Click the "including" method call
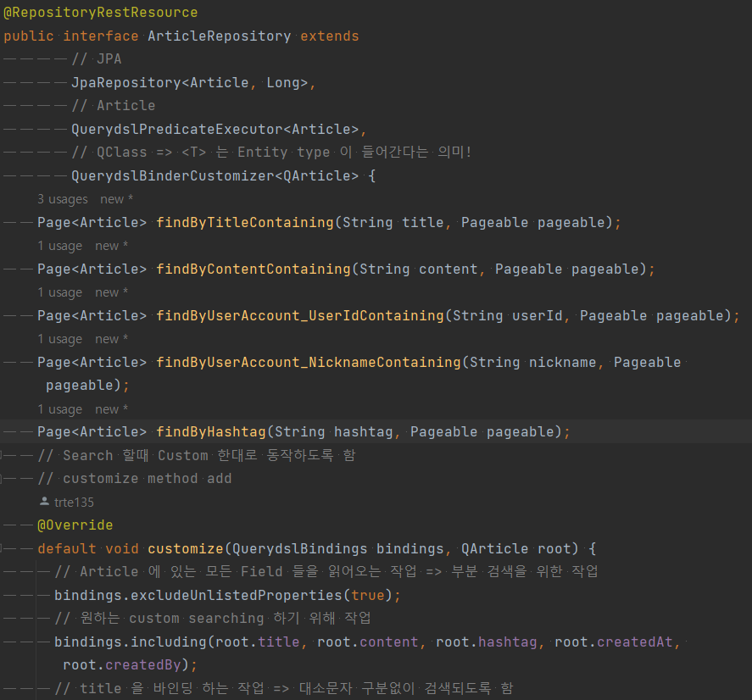Viewport: 752px width, 700px height. pyautogui.click(x=169, y=642)
